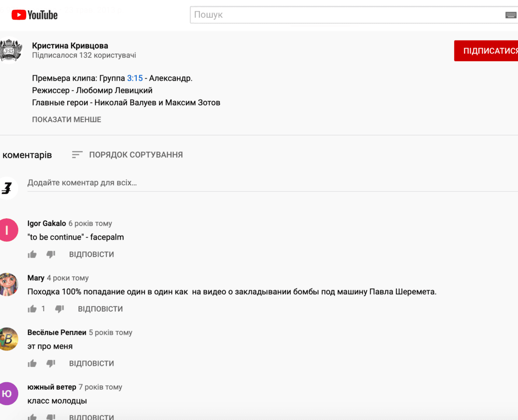Image resolution: width=518 pixels, height=420 pixels.
Task: Click the sort lines icon
Action: tap(77, 154)
